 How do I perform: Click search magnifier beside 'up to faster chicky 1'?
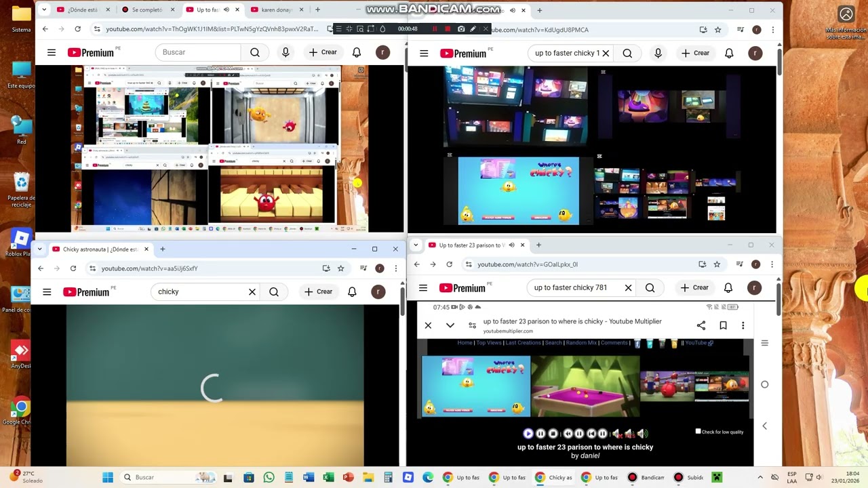pos(627,53)
